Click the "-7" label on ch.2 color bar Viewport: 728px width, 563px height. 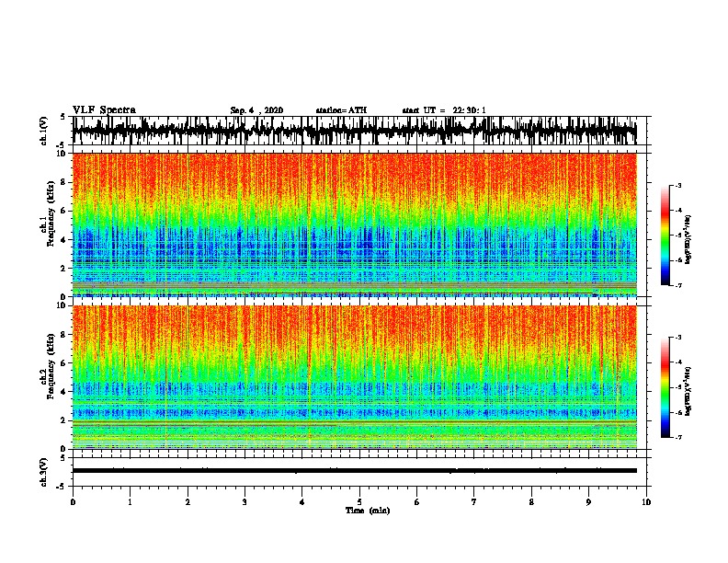coord(678,438)
